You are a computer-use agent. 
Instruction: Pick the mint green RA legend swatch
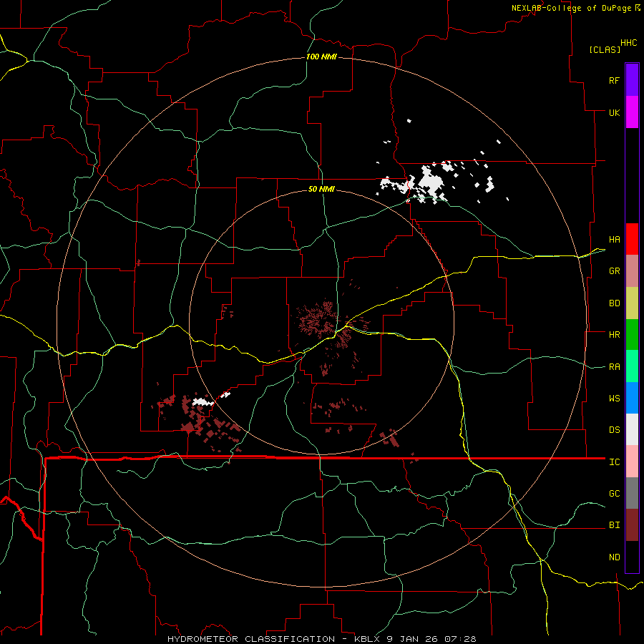[632, 366]
